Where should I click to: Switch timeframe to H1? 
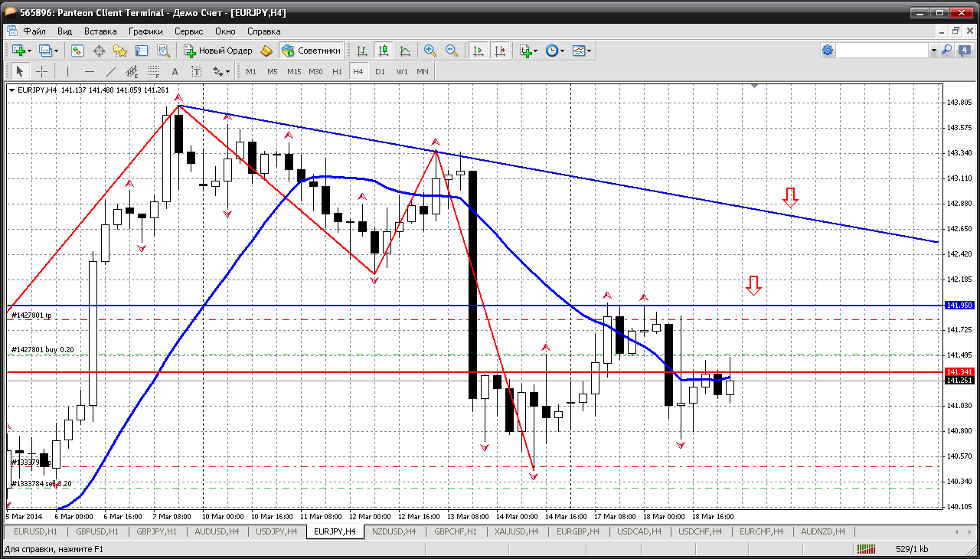[x=338, y=71]
